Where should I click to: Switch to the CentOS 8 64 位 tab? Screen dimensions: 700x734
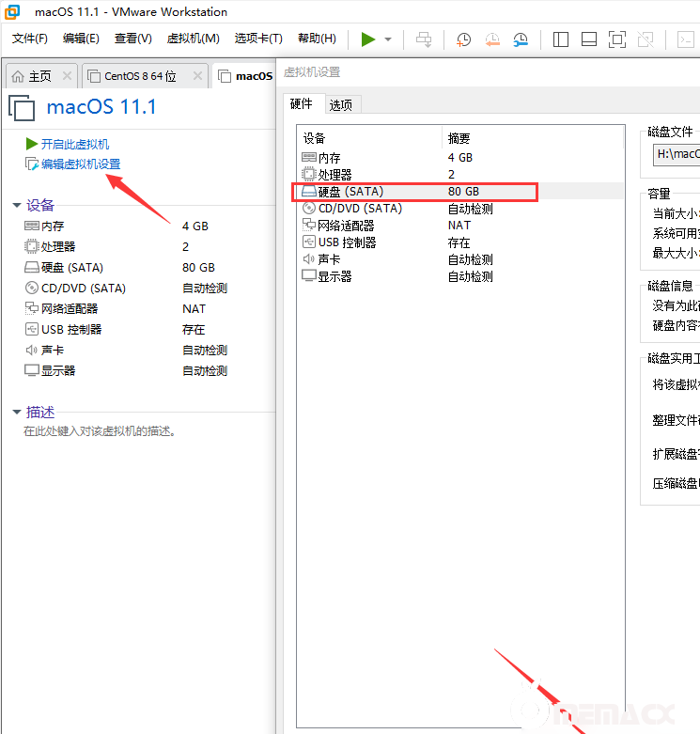(x=140, y=76)
